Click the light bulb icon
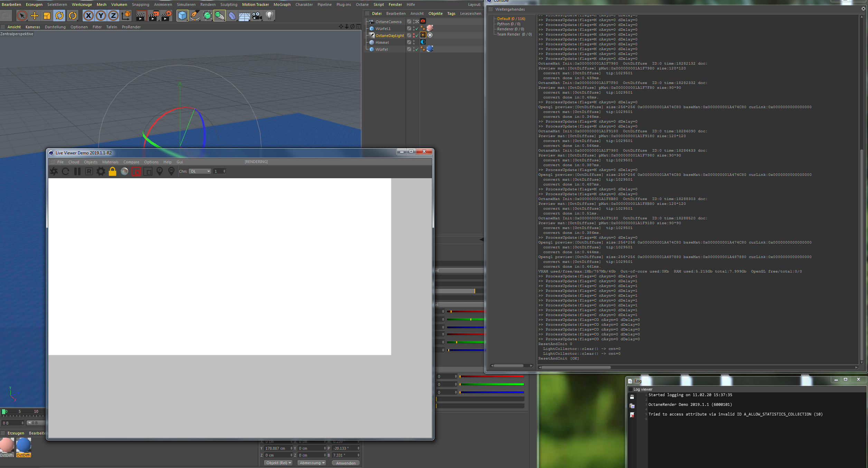The height and width of the screenshot is (468, 868). pyautogui.click(x=270, y=16)
